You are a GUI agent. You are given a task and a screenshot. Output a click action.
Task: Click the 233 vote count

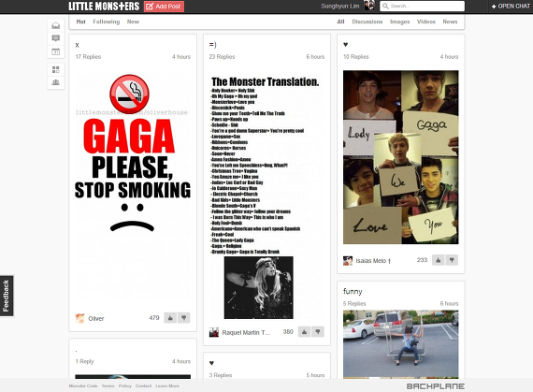tap(422, 260)
